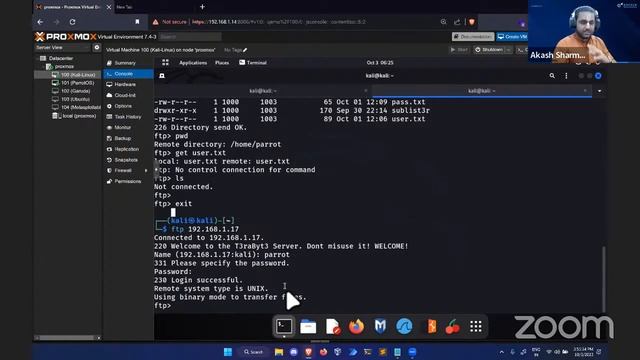The height and width of the screenshot is (360, 640).
Task: Click the terminal vertical scrollbar
Action: point(604,279)
